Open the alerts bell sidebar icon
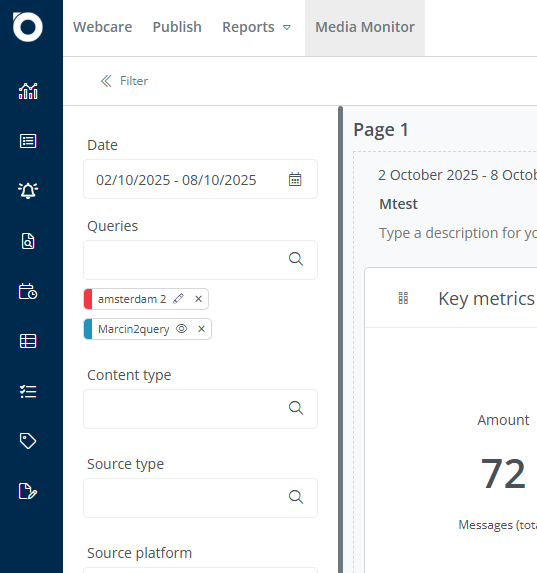 pyautogui.click(x=28, y=190)
